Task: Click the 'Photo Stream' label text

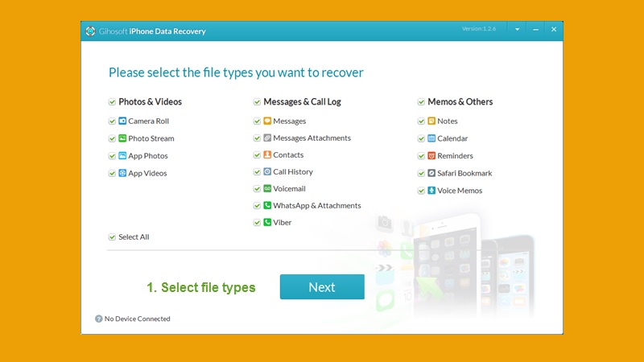Action: [x=151, y=138]
